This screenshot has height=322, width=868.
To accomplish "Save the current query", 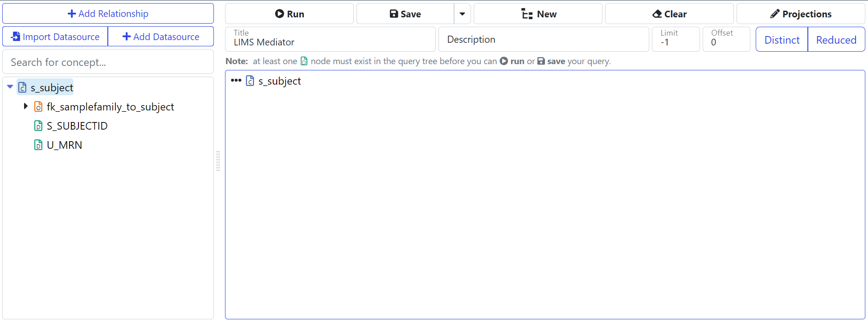I will click(405, 14).
